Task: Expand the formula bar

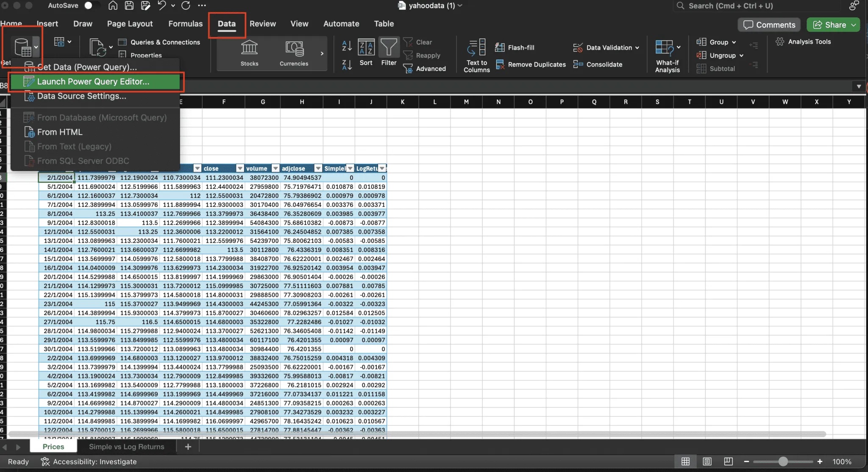Action: click(x=858, y=86)
